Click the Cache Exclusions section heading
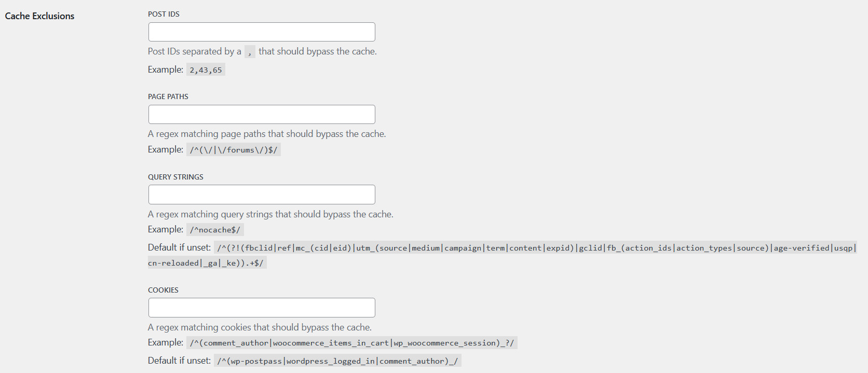Viewport: 868px width, 373px height. tap(39, 16)
